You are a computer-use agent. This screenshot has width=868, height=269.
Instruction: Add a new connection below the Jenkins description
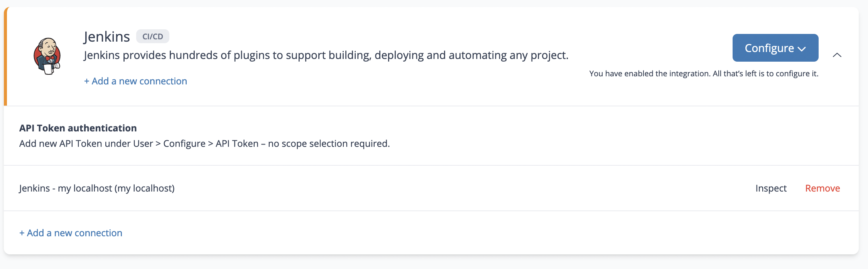[135, 81]
